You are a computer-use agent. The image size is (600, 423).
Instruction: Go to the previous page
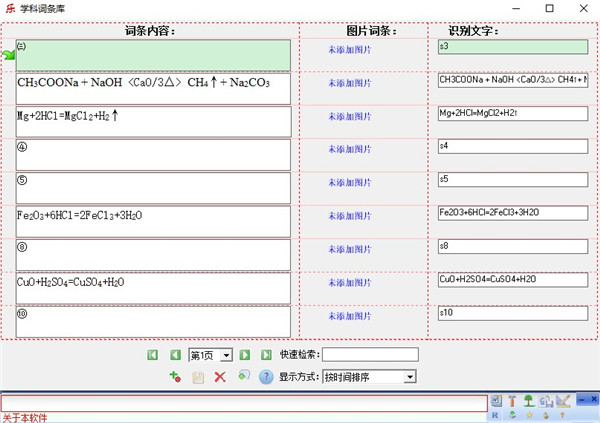175,355
